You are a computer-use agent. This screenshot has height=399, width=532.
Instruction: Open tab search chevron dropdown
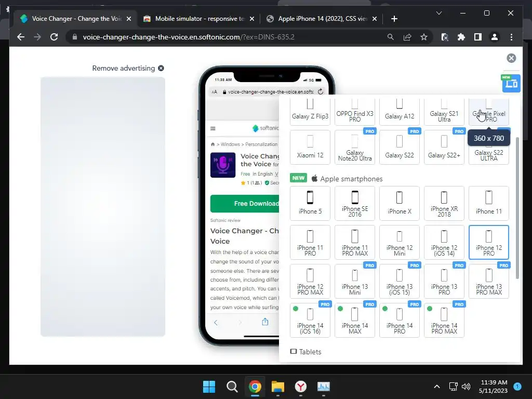tap(438, 13)
